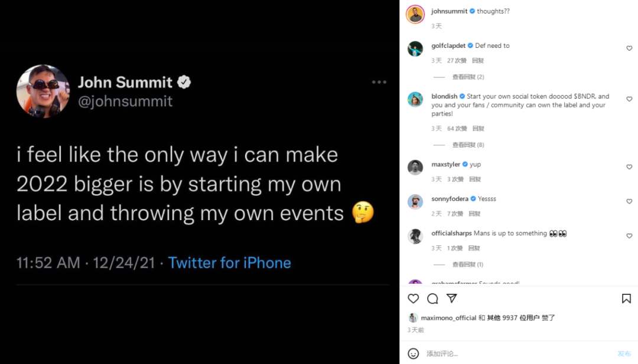This screenshot has height=364, width=638.
Task: Open the three-dots menu on the tweet
Action: click(x=379, y=82)
